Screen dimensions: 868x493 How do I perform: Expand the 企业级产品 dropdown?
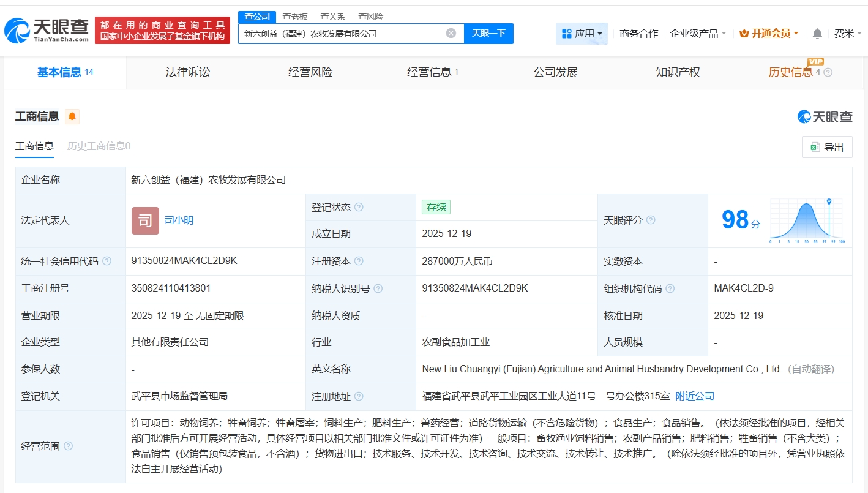coord(698,34)
